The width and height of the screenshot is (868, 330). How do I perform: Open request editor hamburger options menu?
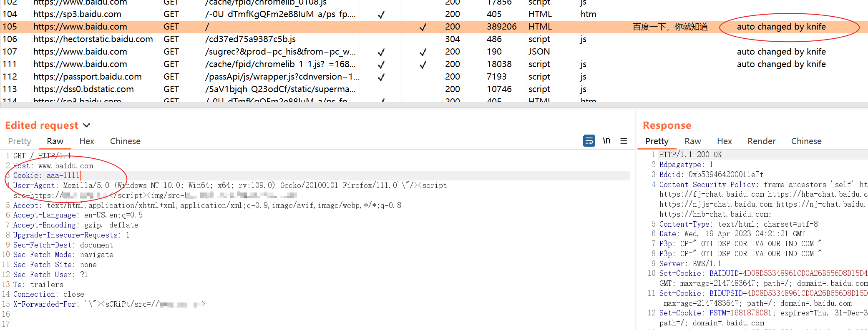[x=624, y=141]
